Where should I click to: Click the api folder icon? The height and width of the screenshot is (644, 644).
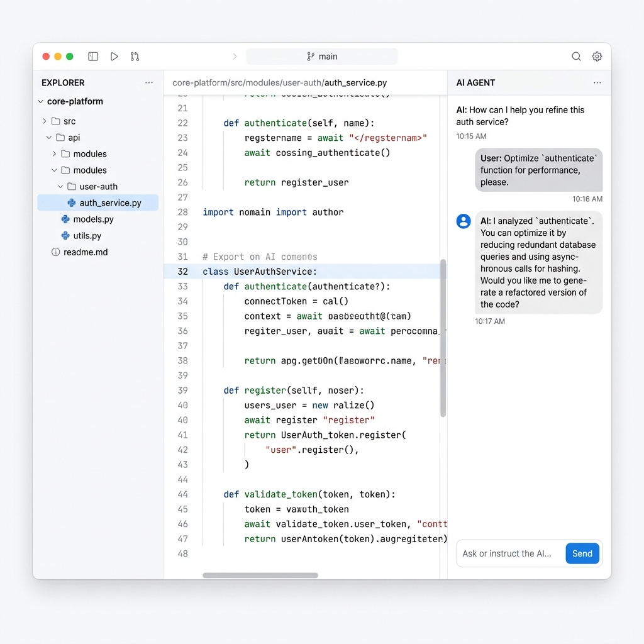(x=60, y=138)
